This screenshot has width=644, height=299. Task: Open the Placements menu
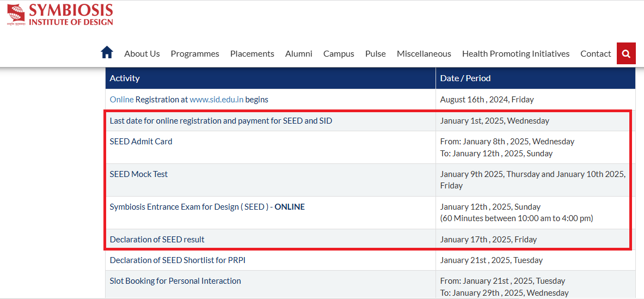point(252,54)
